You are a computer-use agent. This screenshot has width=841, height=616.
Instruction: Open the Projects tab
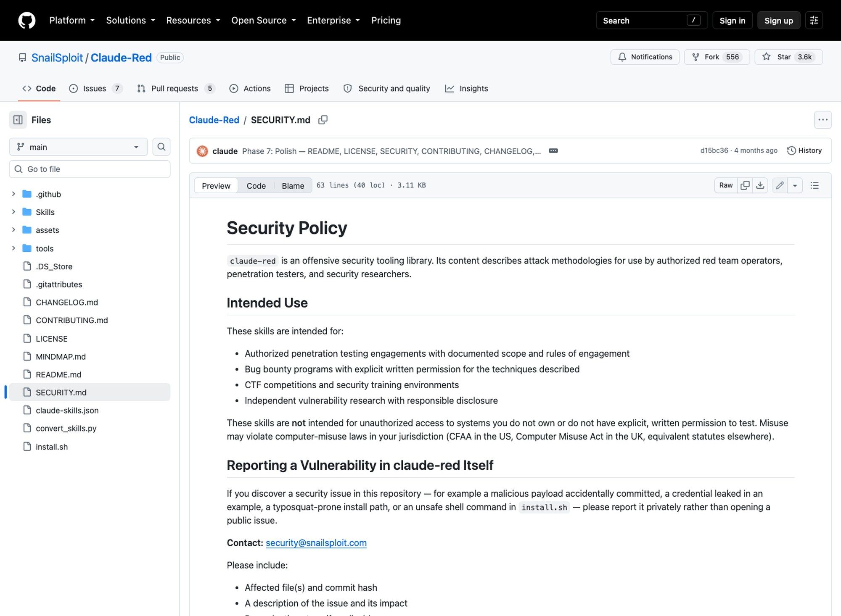click(x=307, y=89)
